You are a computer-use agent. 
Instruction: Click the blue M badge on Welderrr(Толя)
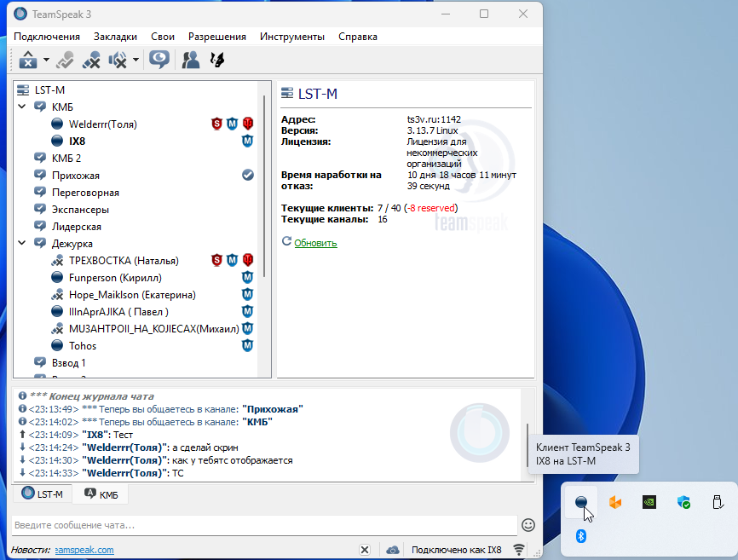tap(232, 124)
